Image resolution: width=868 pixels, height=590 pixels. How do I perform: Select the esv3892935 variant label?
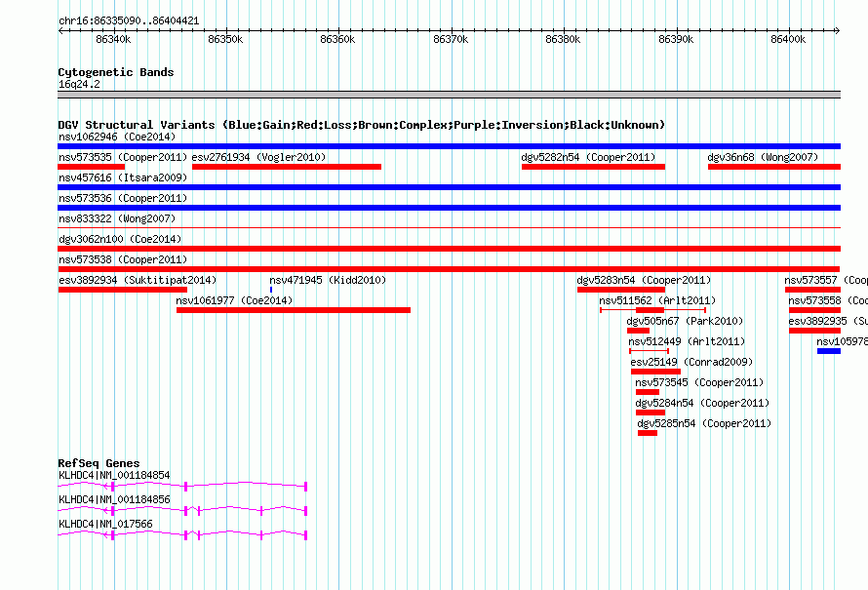(x=828, y=321)
